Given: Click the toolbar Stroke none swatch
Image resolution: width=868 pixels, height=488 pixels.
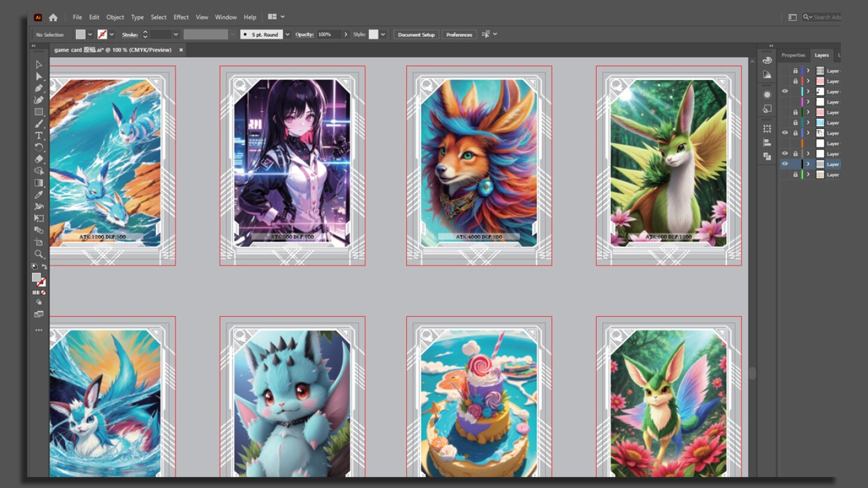Looking at the screenshot, I should point(41,282).
